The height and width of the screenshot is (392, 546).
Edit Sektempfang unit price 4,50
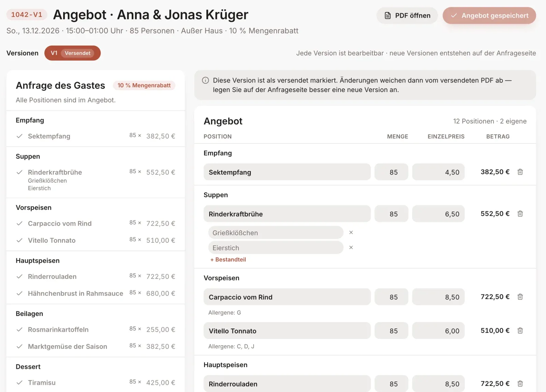438,172
